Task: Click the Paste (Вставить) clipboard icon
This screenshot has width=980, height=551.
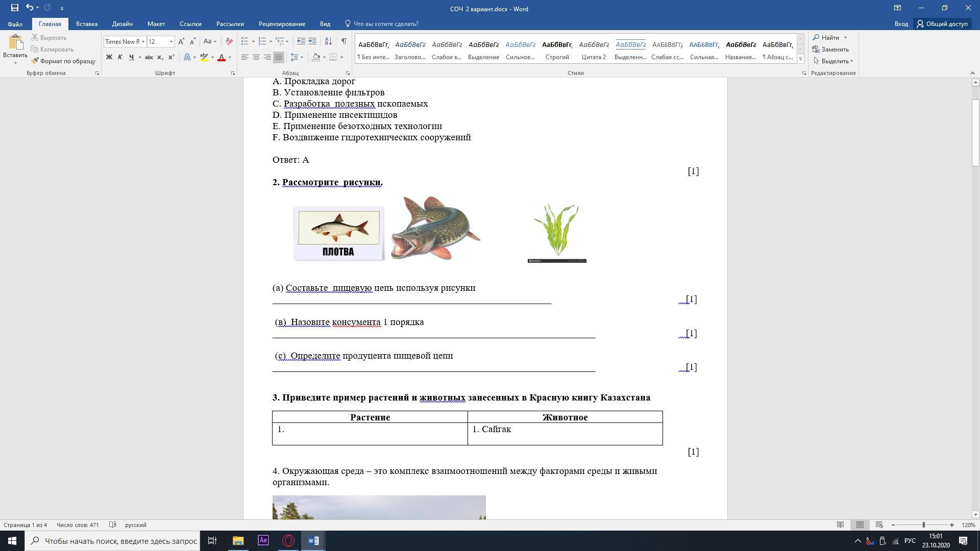Action: [x=15, y=43]
